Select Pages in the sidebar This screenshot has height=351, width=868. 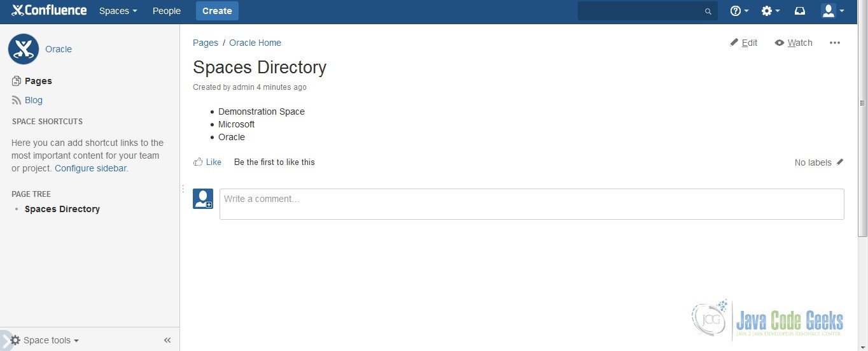(x=38, y=81)
